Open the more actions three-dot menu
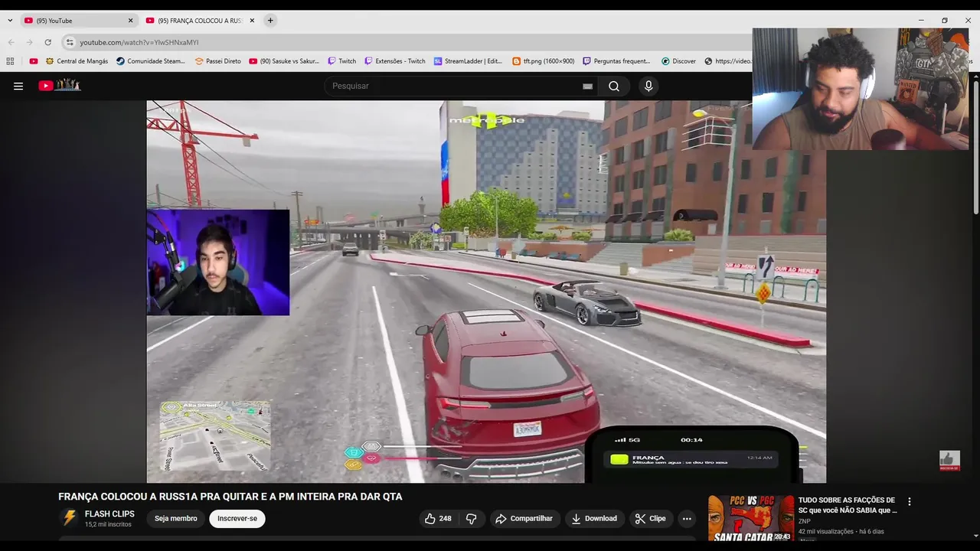 click(687, 518)
